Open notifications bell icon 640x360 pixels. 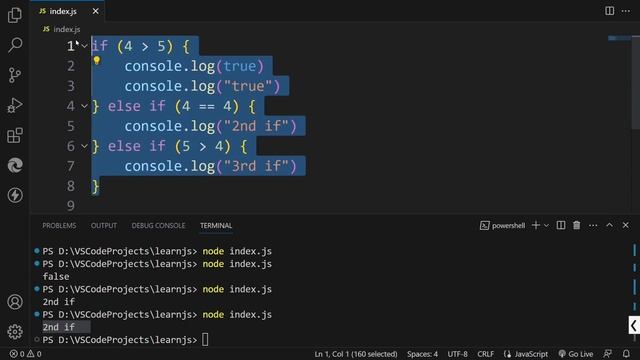pos(626,354)
